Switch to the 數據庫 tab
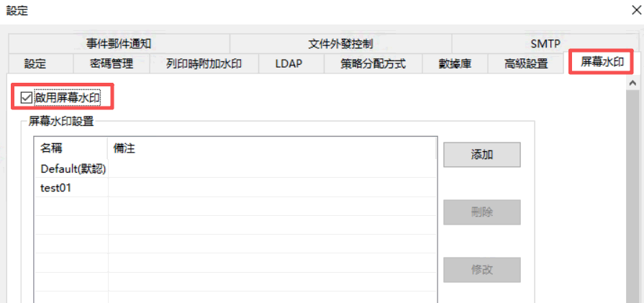 [x=454, y=63]
